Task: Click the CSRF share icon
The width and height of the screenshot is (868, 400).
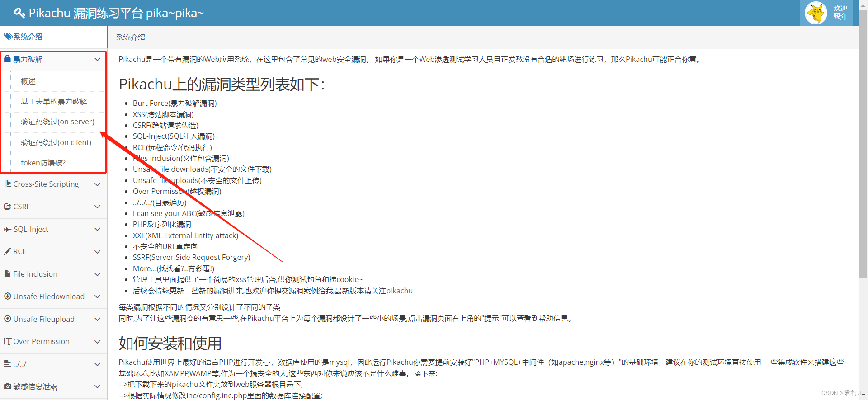Action: tap(7, 207)
